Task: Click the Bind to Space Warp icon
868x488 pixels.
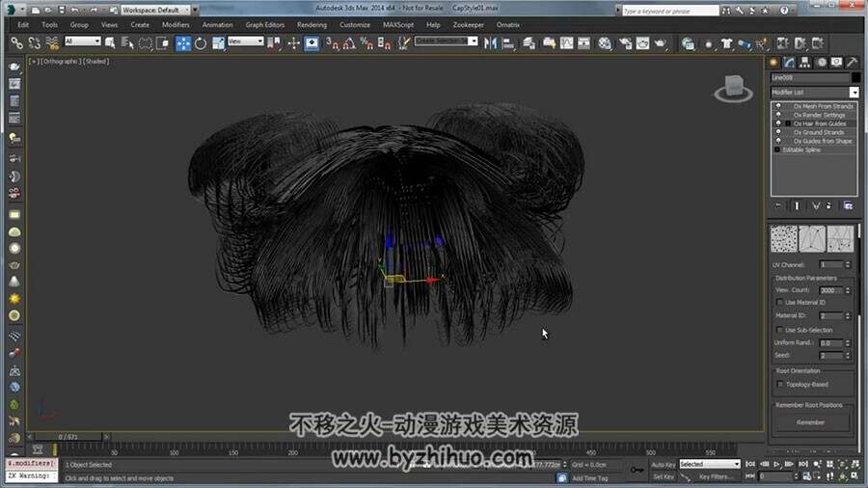Action: [52, 43]
